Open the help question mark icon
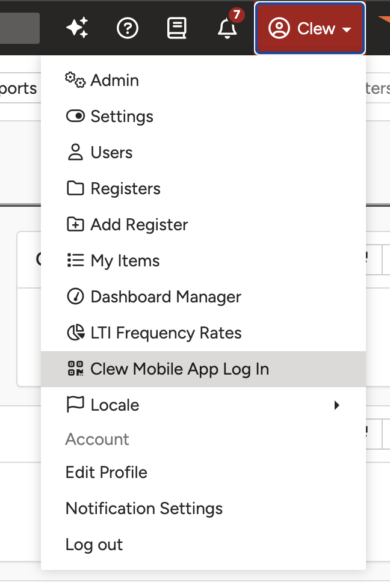 (128, 28)
